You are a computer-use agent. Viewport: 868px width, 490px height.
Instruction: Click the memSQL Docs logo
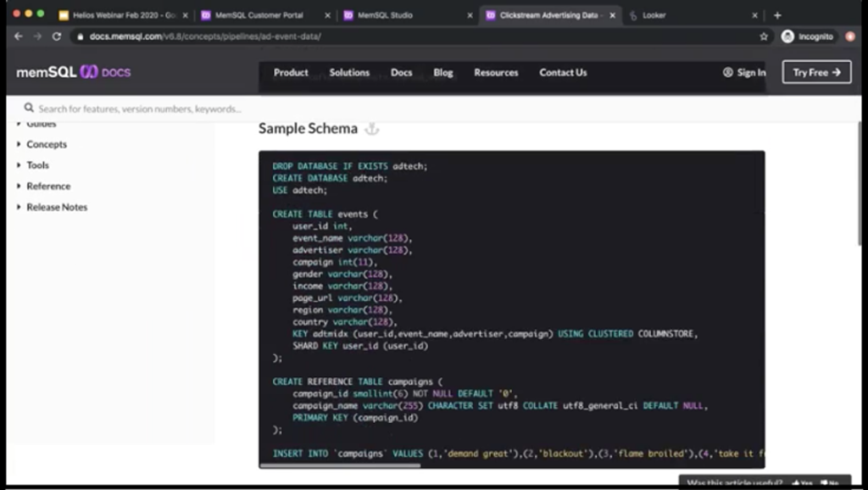(74, 73)
